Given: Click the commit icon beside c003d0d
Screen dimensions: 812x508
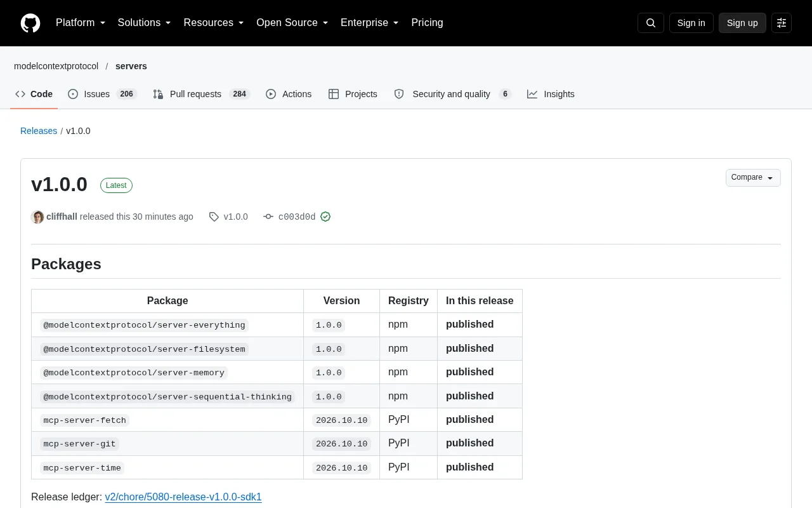Looking at the screenshot, I should point(268,217).
